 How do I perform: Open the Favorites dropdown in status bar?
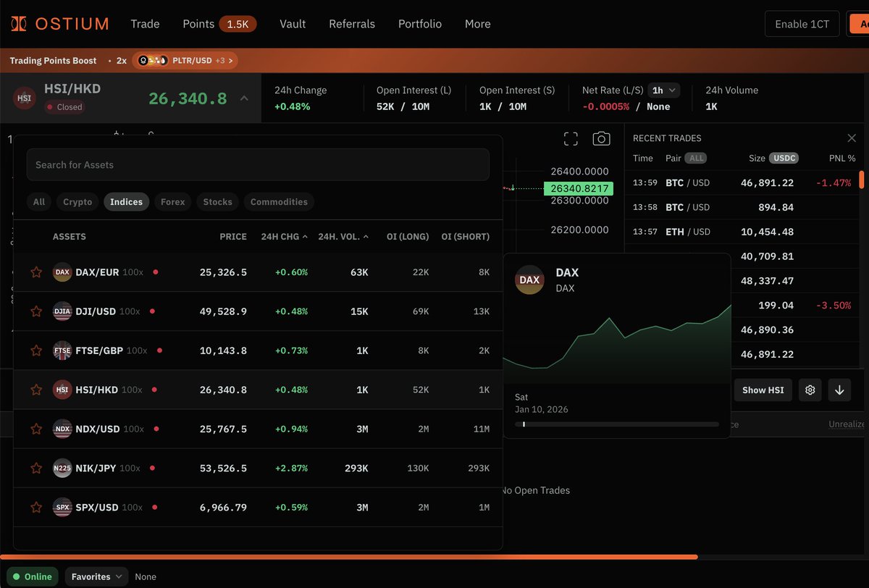96,576
